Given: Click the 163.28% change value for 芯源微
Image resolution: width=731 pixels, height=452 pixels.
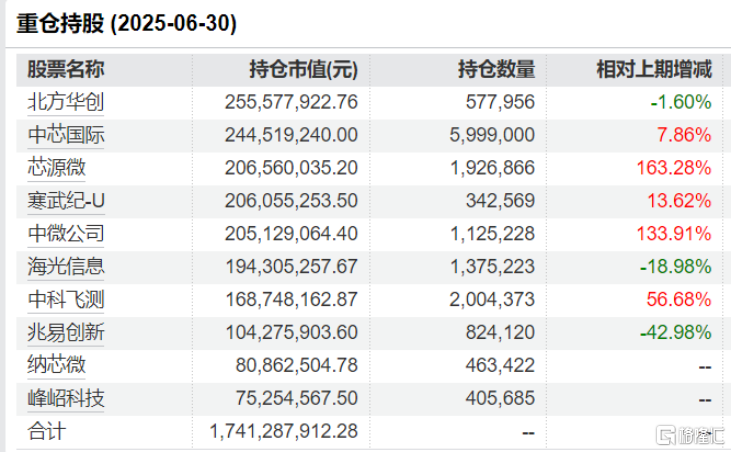Looking at the screenshot, I should click(673, 168).
